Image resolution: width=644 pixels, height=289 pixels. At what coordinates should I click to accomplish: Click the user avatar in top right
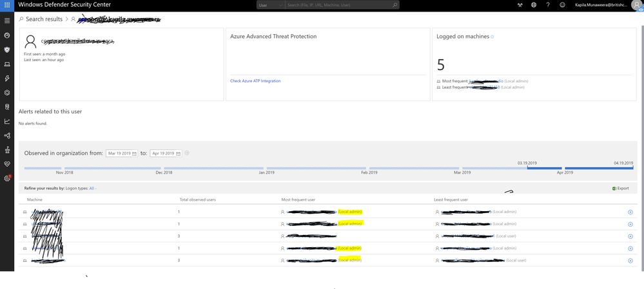tap(638, 5)
